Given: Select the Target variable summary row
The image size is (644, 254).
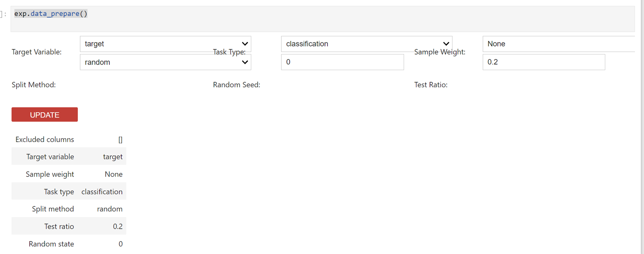Looking at the screenshot, I should click(69, 157).
